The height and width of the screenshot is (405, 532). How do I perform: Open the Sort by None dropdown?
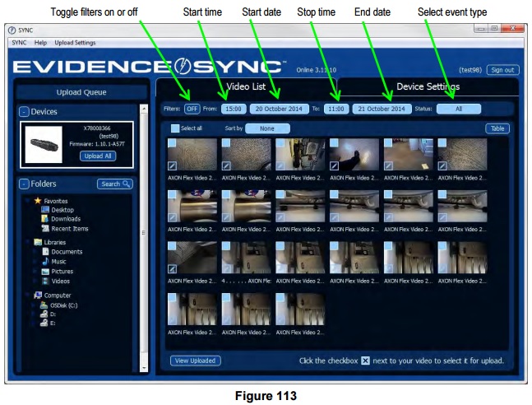pos(267,128)
